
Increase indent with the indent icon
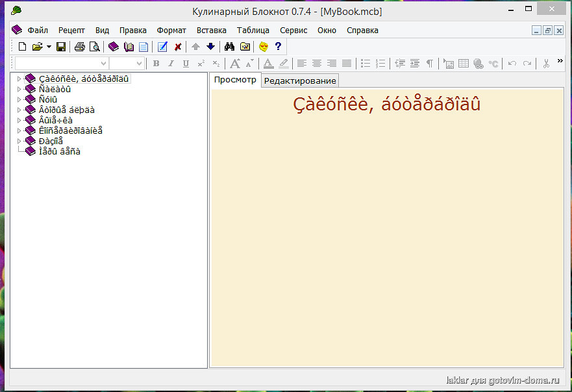pos(415,64)
